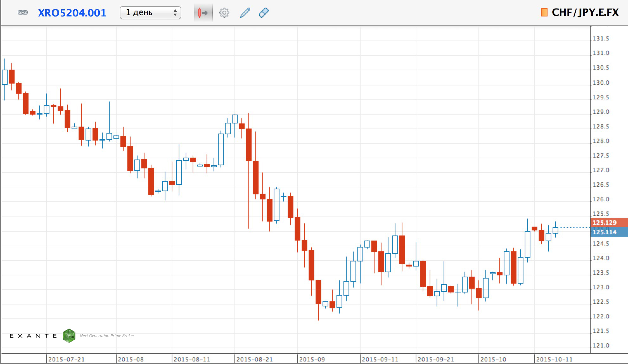Click the orange instrument color marker
Image resolution: width=628 pixels, height=364 pixels.
tap(544, 13)
